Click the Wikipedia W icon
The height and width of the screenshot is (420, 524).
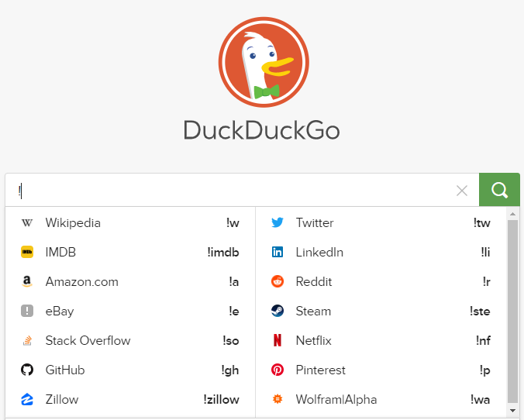click(27, 223)
